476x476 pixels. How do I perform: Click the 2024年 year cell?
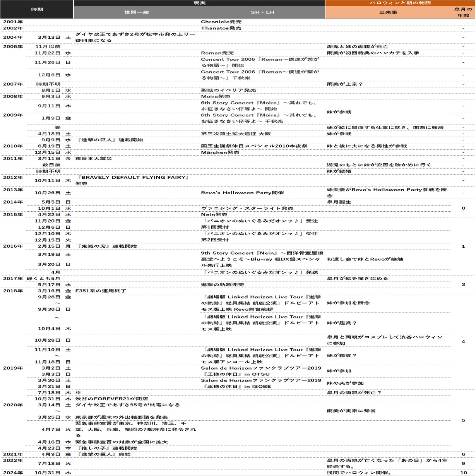[13, 473]
